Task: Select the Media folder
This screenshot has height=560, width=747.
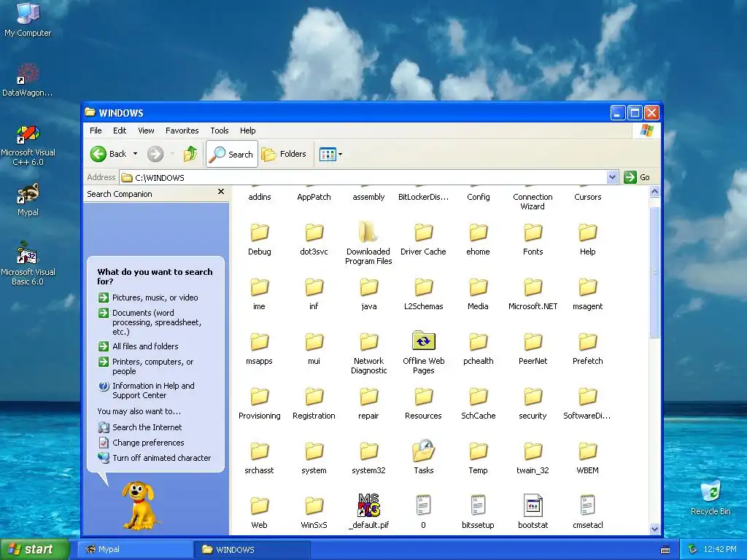Action: coord(479,295)
